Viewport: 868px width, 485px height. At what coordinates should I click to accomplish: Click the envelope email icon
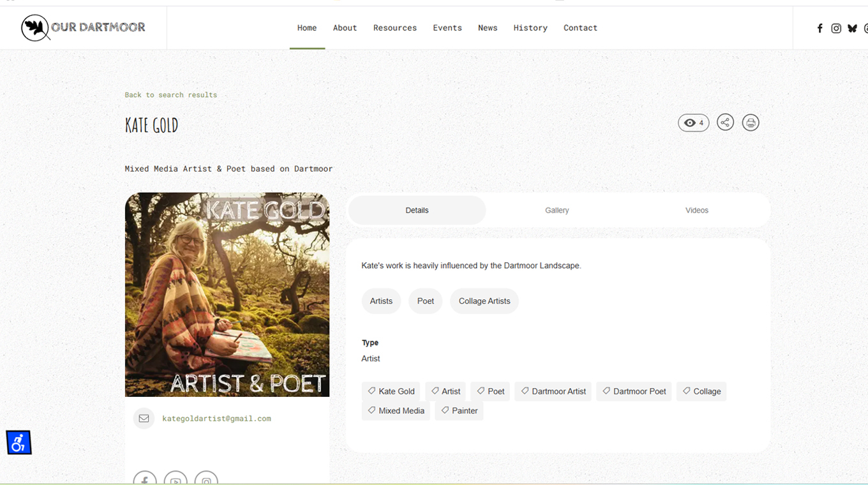[x=144, y=419]
